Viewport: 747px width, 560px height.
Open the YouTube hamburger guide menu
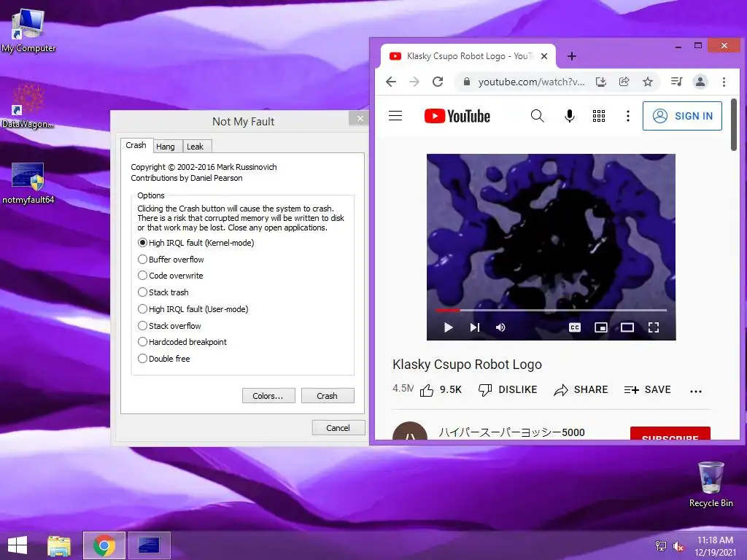(x=395, y=116)
